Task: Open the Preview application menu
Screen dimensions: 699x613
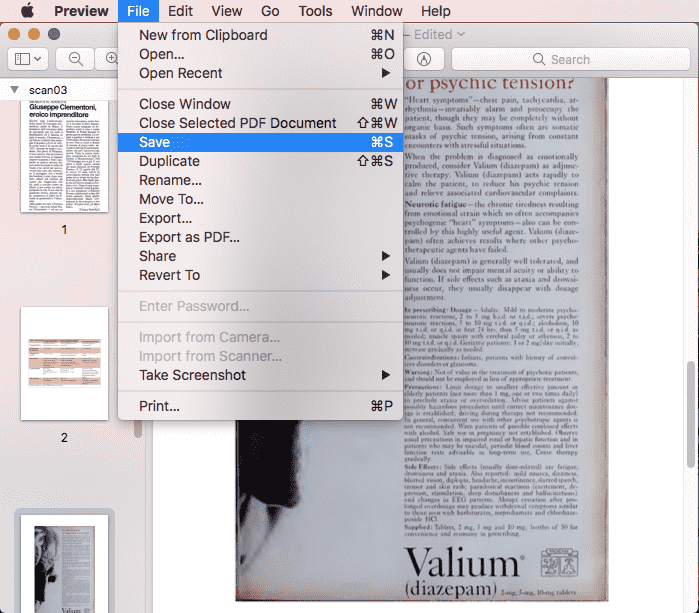Action: [81, 11]
